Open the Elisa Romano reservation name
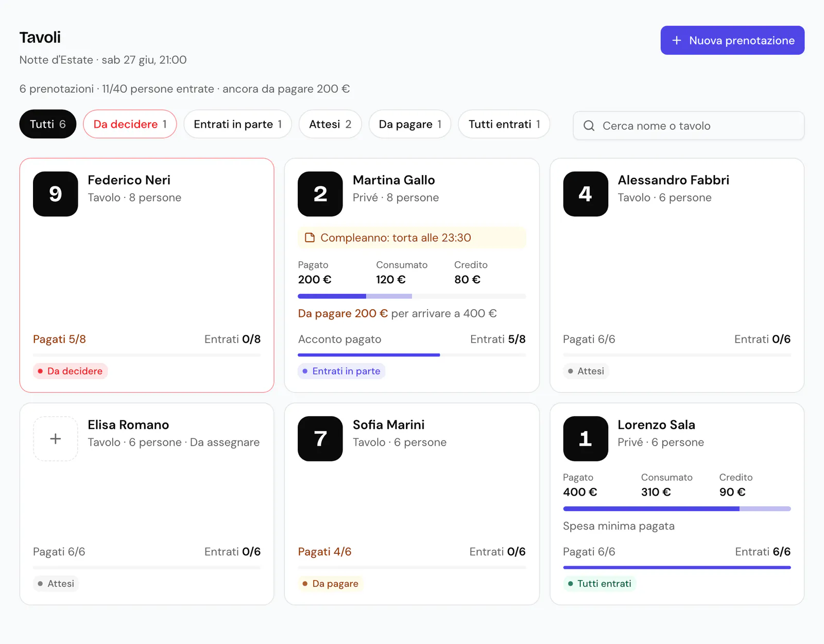Image resolution: width=824 pixels, height=644 pixels. [128, 425]
